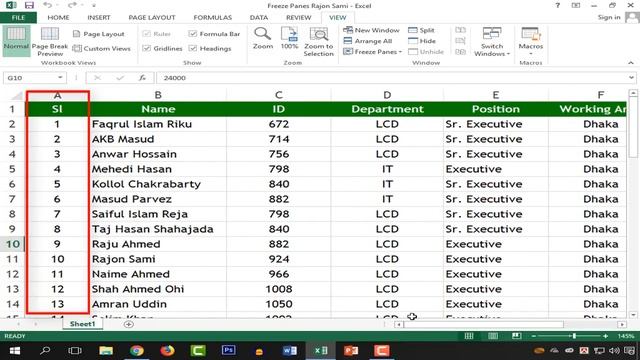Image resolution: width=640 pixels, height=360 pixels.
Task: Open the Name Box dropdown arrow
Action: click(x=60, y=78)
